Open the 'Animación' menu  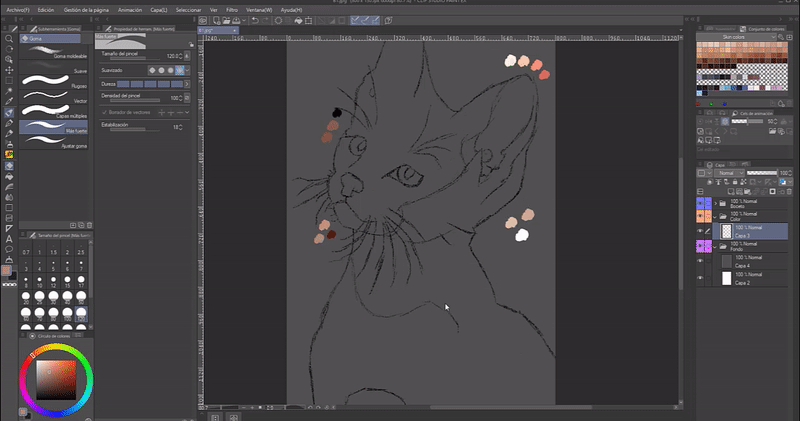(129, 8)
